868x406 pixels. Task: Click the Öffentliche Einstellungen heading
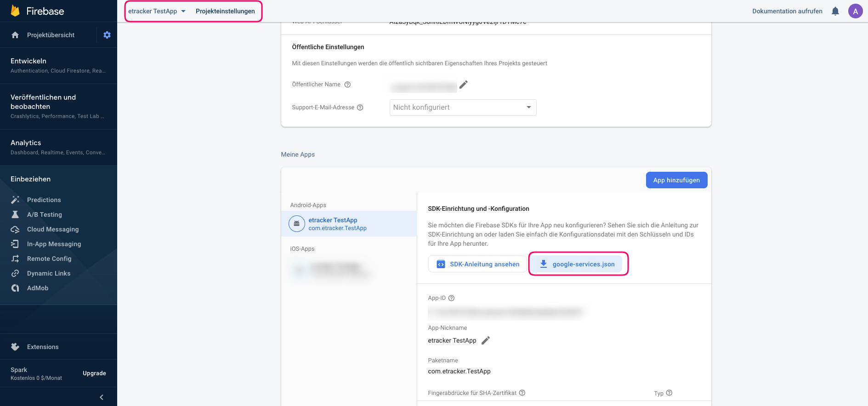(x=328, y=47)
